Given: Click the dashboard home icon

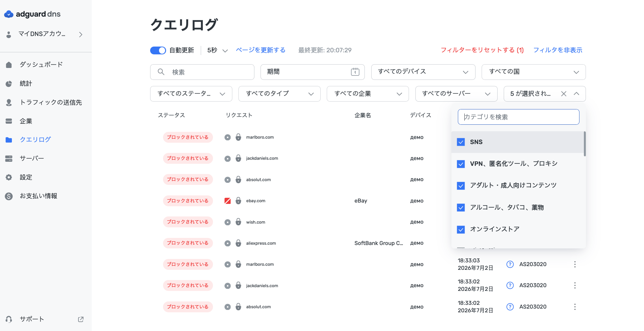Looking at the screenshot, I should (9, 65).
